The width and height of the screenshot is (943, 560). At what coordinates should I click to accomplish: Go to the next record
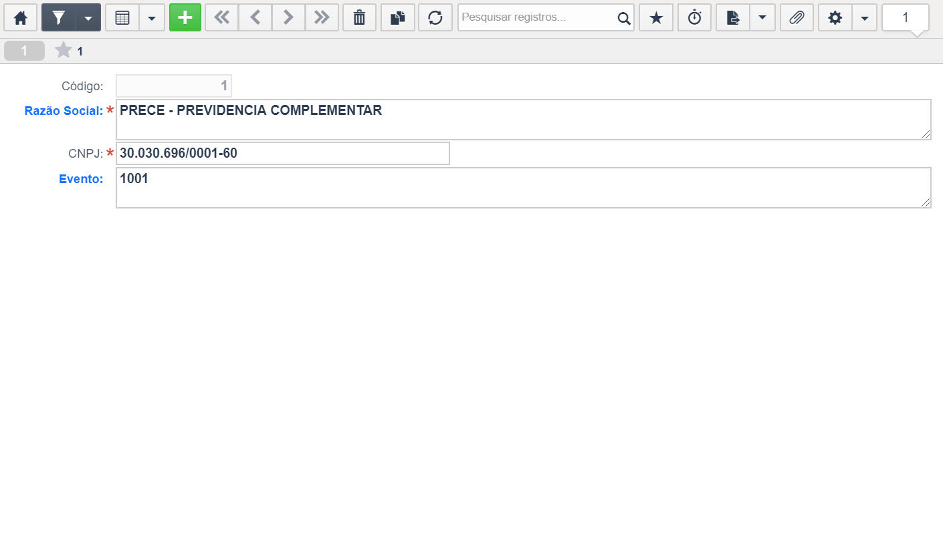click(288, 18)
